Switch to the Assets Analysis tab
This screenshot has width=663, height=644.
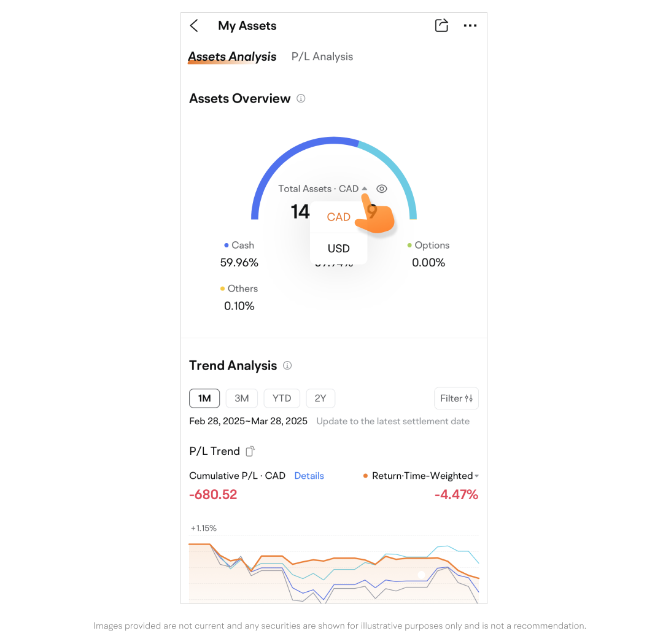[232, 56]
